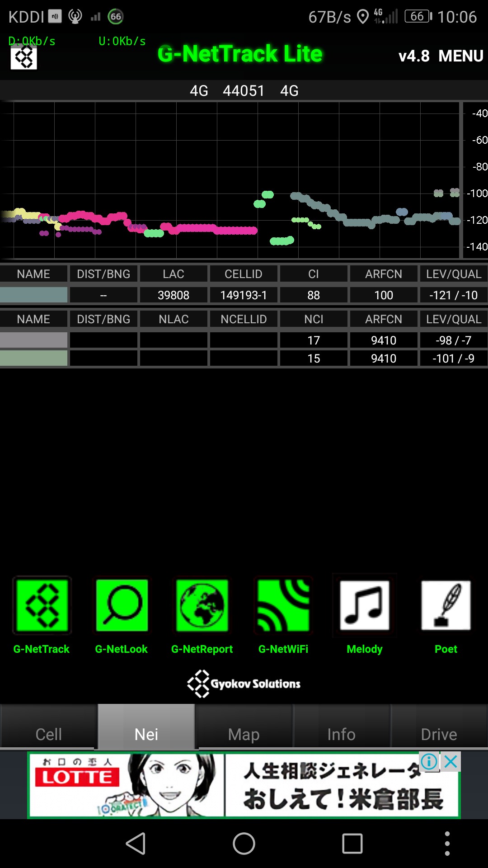Tap the gray swatch for neighbor NCI 17
Image resolution: width=488 pixels, height=868 pixels.
point(34,340)
